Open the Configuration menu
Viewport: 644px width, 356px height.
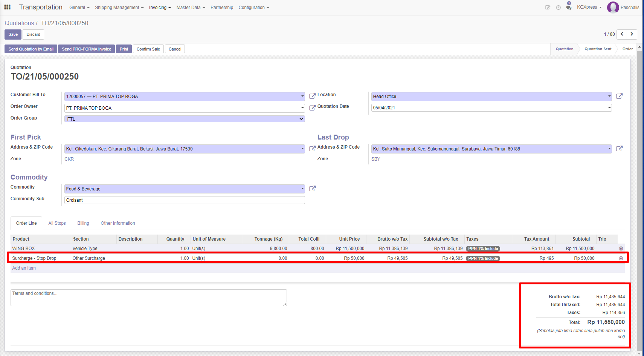click(x=253, y=8)
